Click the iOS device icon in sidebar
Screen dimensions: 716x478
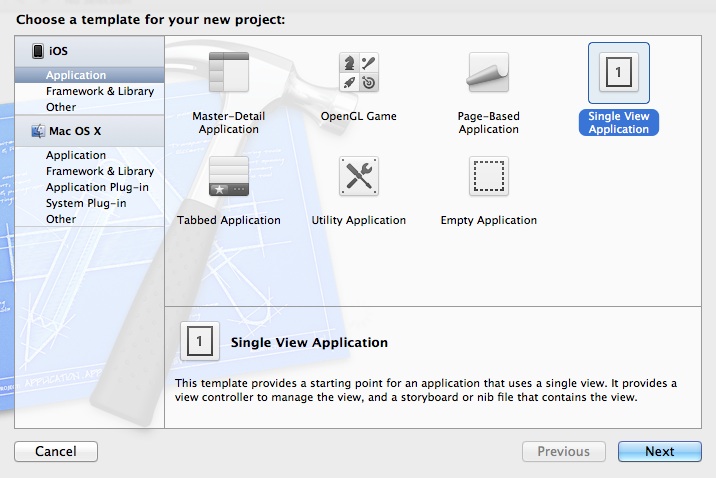pyautogui.click(x=38, y=51)
